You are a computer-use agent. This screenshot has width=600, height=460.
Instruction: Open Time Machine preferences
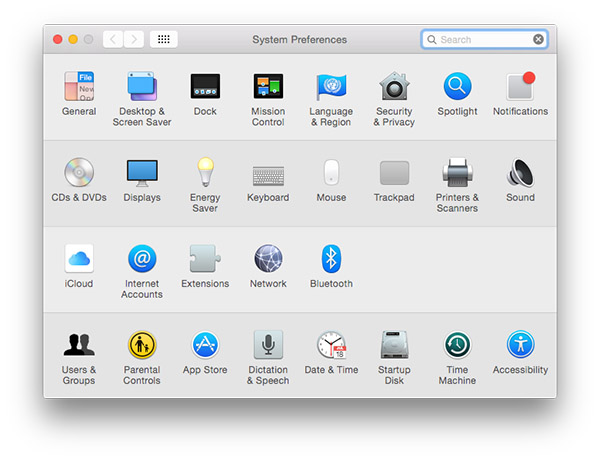(x=457, y=346)
